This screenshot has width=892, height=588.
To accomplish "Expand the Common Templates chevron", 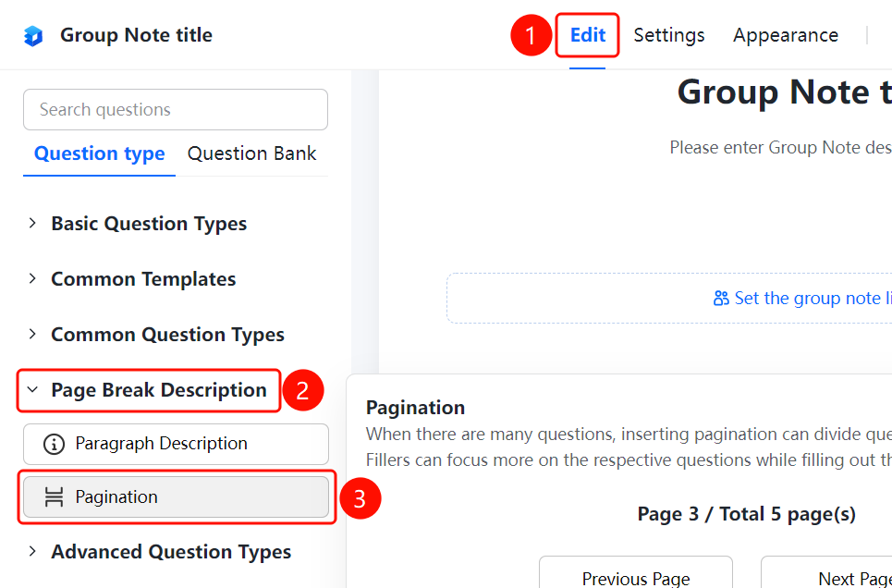I will point(32,278).
